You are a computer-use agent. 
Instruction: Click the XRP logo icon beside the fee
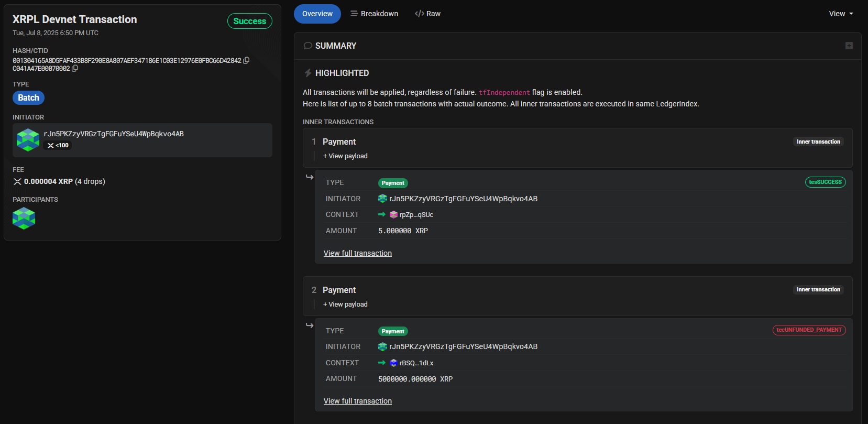[x=17, y=181]
